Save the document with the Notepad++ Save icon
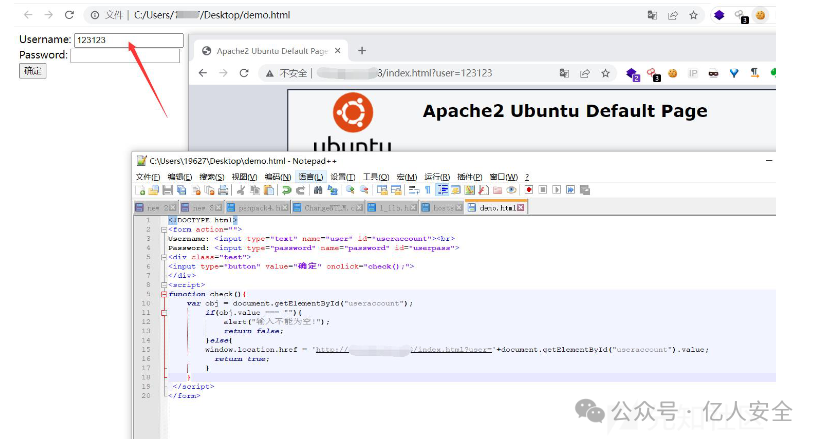The image size is (819, 444). (x=168, y=190)
